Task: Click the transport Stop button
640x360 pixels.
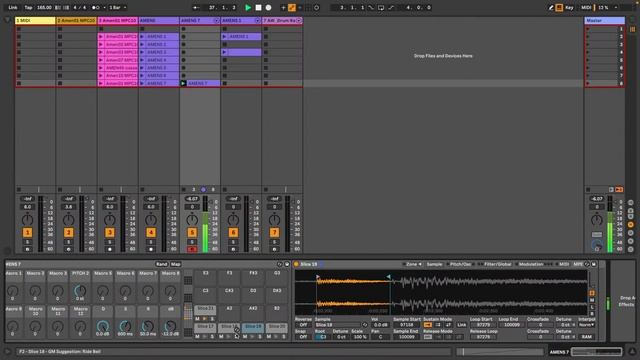Action: (258, 7)
